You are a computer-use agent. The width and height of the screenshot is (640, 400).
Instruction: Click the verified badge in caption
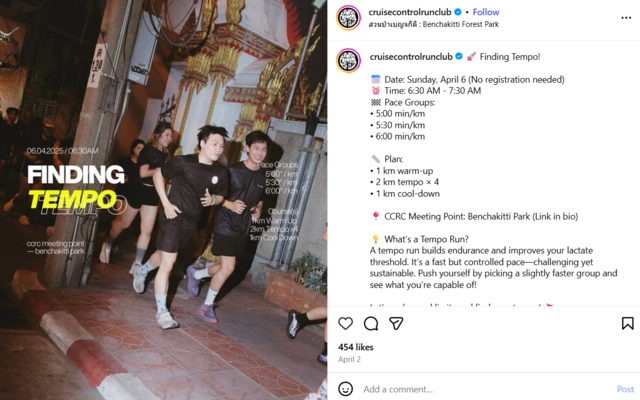coord(459,57)
